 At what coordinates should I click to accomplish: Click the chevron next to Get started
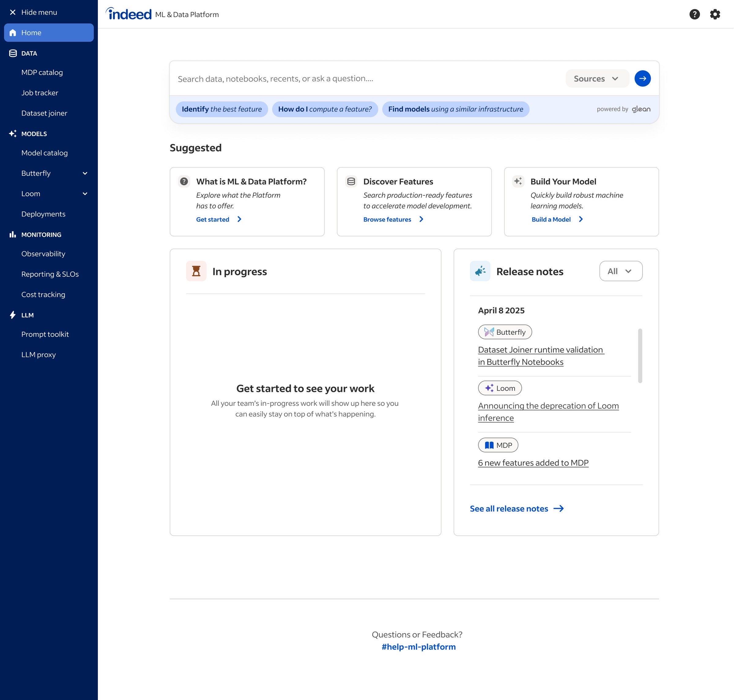tap(239, 219)
